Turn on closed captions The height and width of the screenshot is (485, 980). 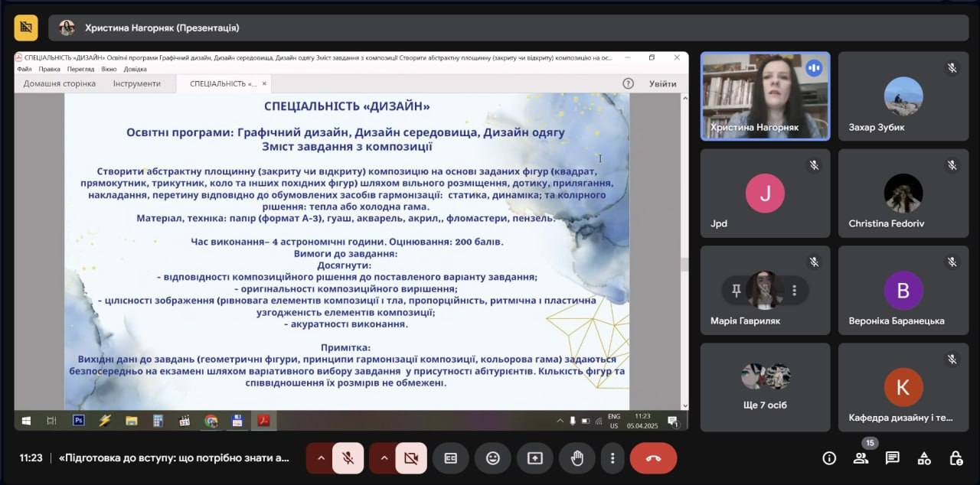pos(451,458)
